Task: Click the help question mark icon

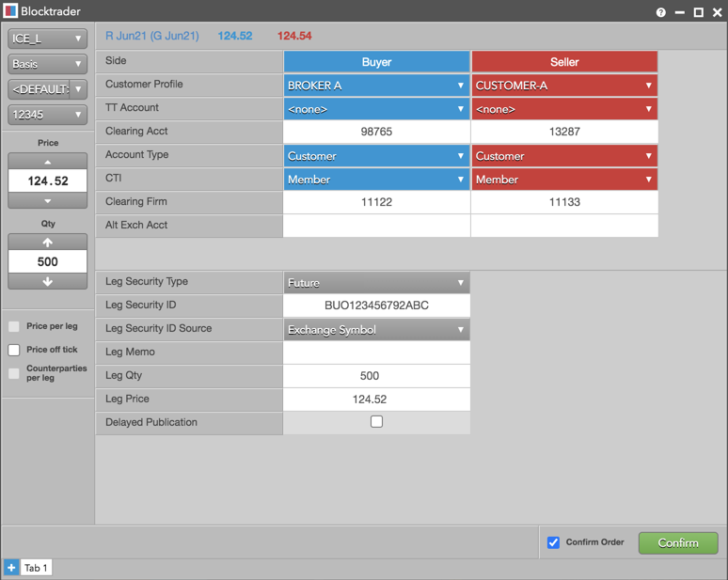Action: 660,12
